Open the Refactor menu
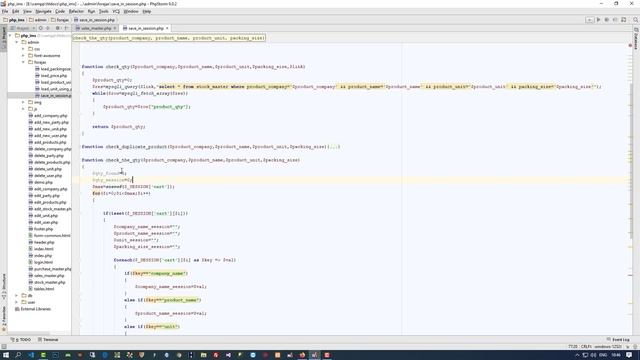The width and height of the screenshot is (640, 360). point(76,11)
